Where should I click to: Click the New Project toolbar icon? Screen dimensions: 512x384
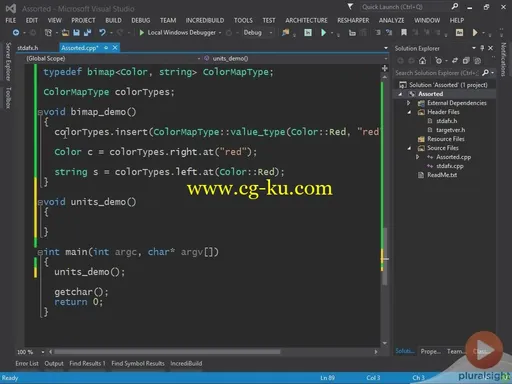tap(48, 33)
